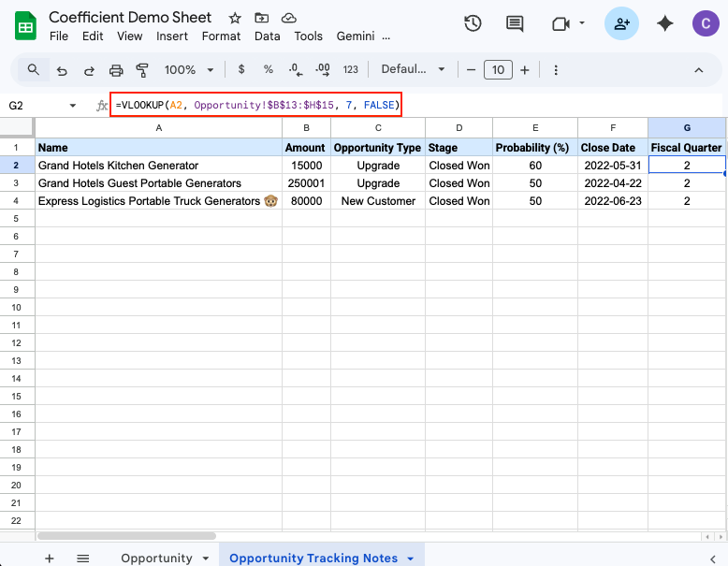Expand the video call options arrow
Image resolution: width=728 pixels, height=566 pixels.
tap(582, 22)
